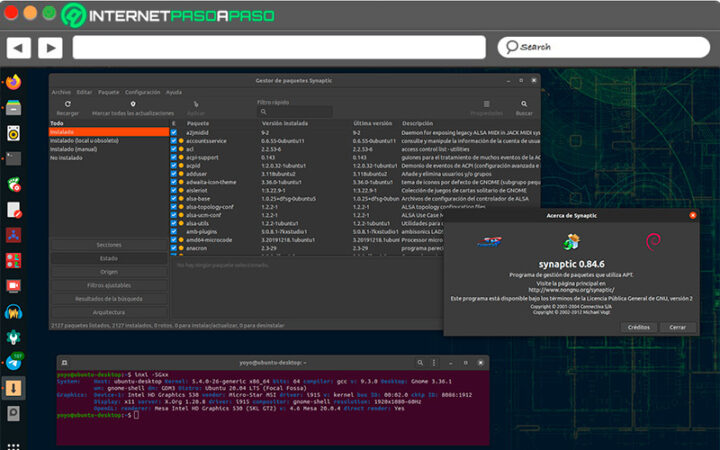The height and width of the screenshot is (450, 720).
Task: Open the Paquete menu
Action: tap(108, 92)
